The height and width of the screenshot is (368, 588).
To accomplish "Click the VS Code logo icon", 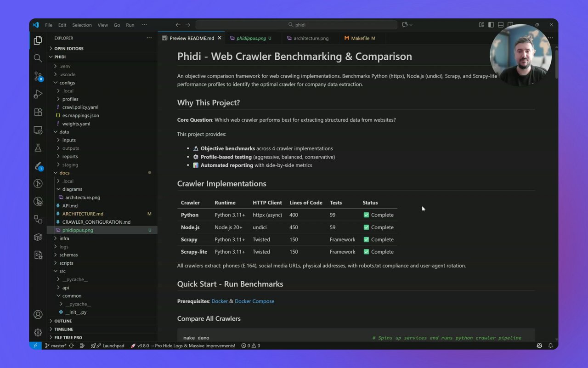I will [36, 25].
